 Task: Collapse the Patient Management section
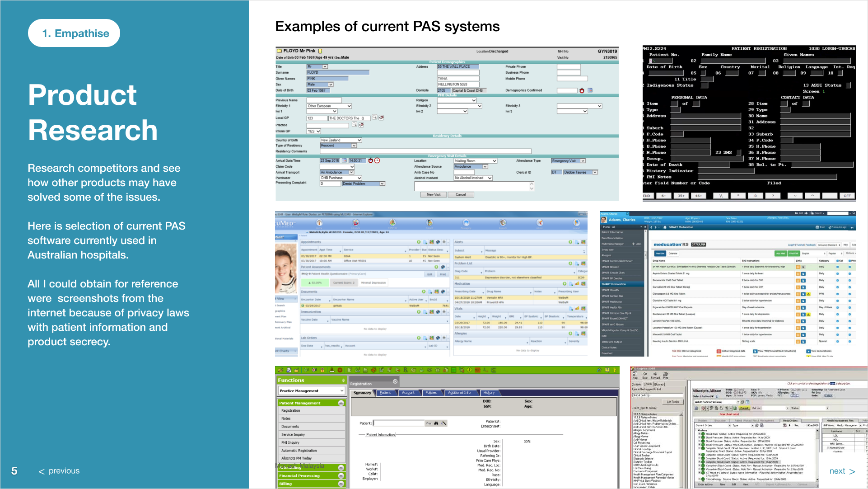click(341, 403)
